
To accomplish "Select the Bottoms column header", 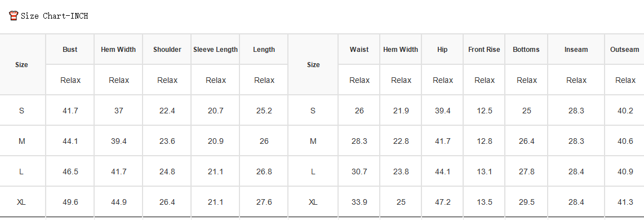I will [526, 49].
